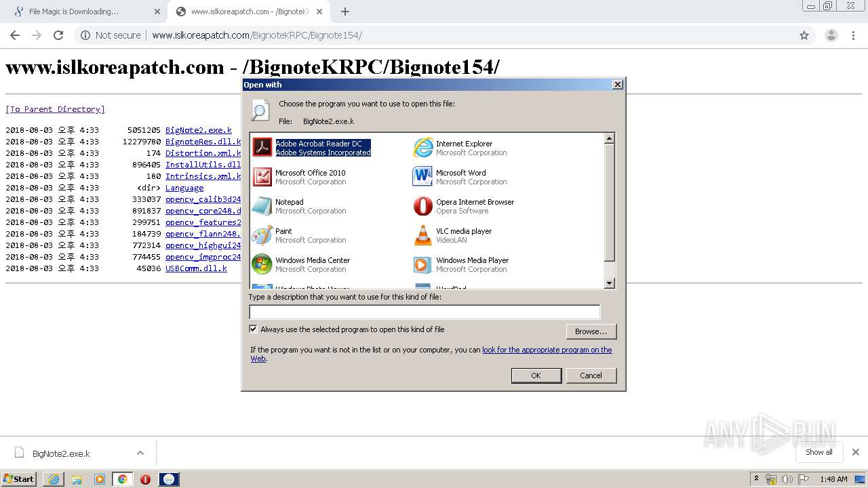
Task: Select Paint from the program list
Action: [x=299, y=235]
